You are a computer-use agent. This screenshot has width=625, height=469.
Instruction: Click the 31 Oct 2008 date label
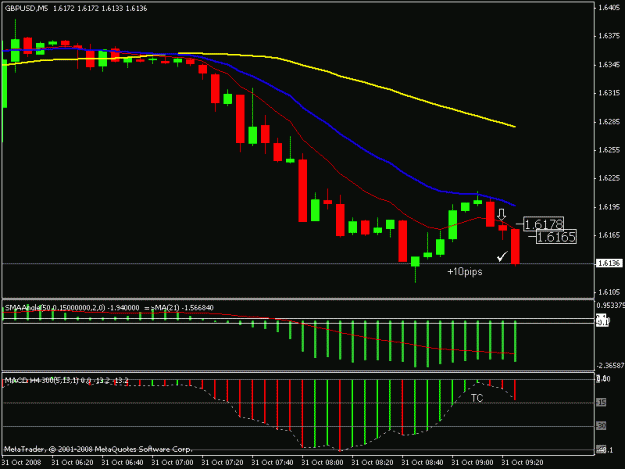coord(21,463)
